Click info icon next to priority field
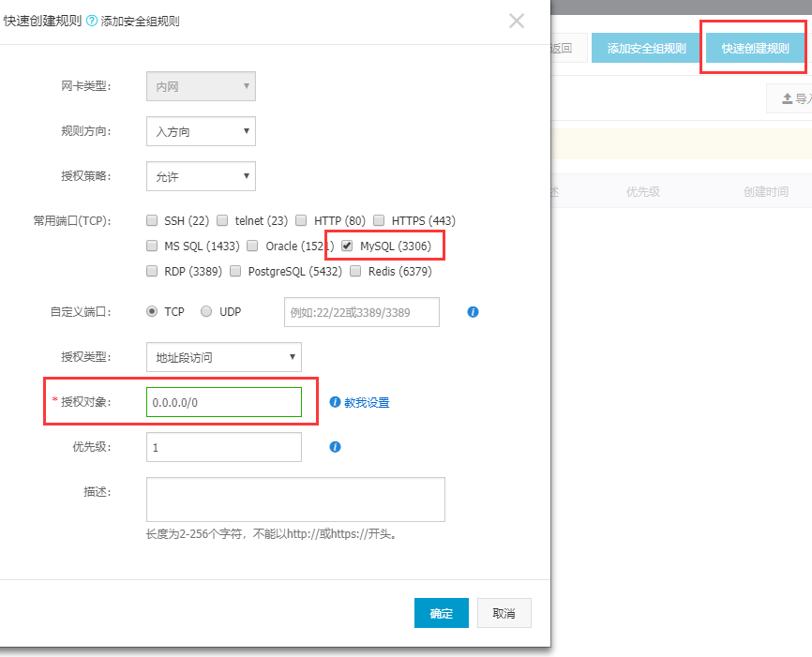Screen dimensions: 812x657 pos(335,447)
